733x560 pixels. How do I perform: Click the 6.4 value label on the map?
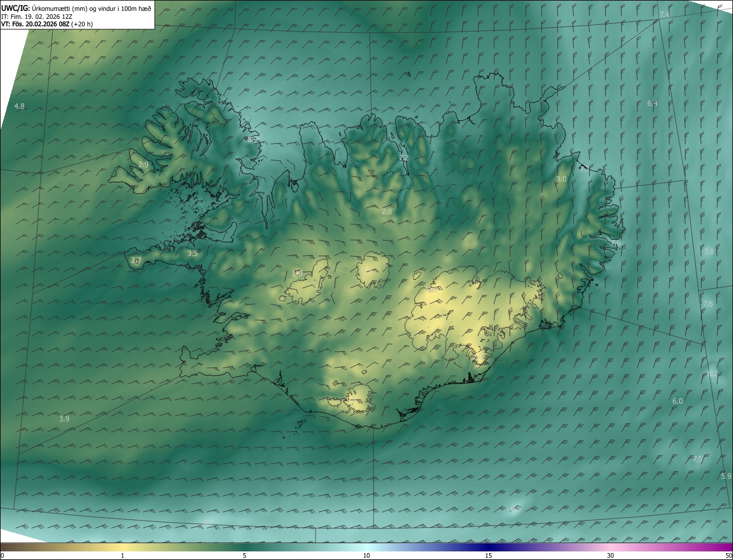coord(652,104)
